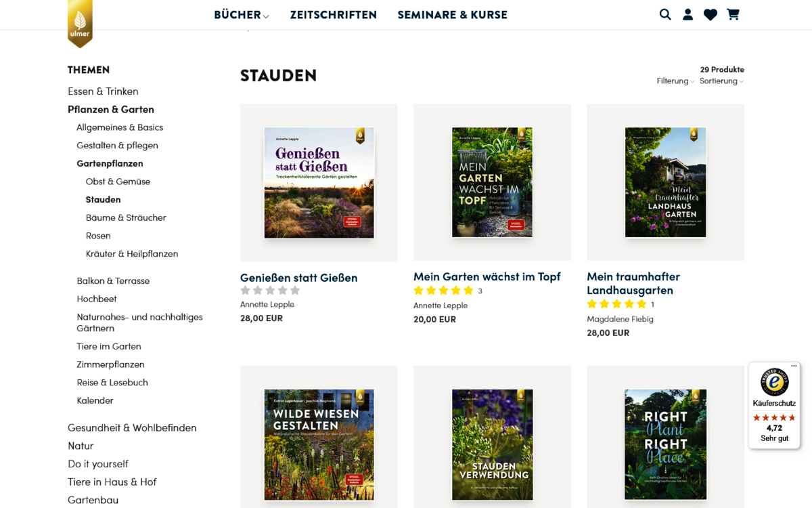This screenshot has height=508, width=812.
Task: Open the Balkon & Terrasse category
Action: (x=113, y=280)
